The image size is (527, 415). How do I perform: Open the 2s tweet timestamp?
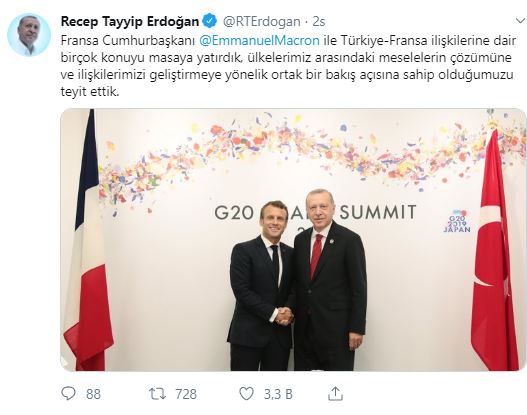point(319,22)
